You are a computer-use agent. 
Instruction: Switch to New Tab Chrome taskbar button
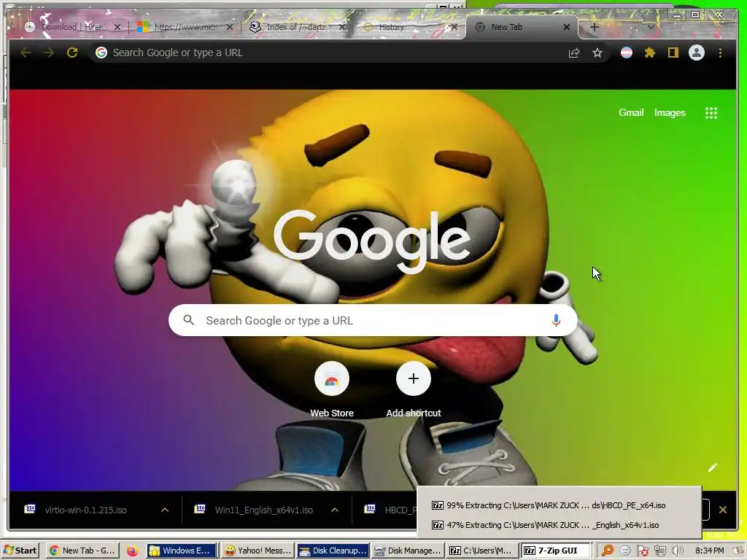tap(83, 551)
